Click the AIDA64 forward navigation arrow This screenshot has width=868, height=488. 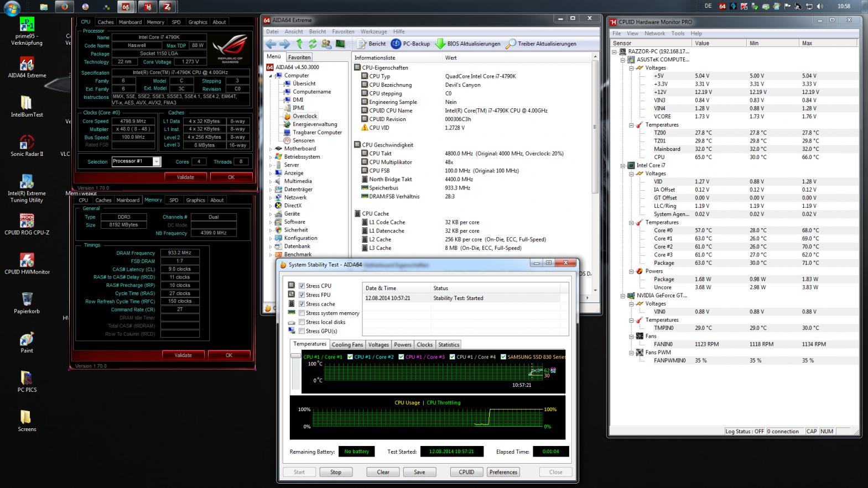pyautogui.click(x=284, y=44)
